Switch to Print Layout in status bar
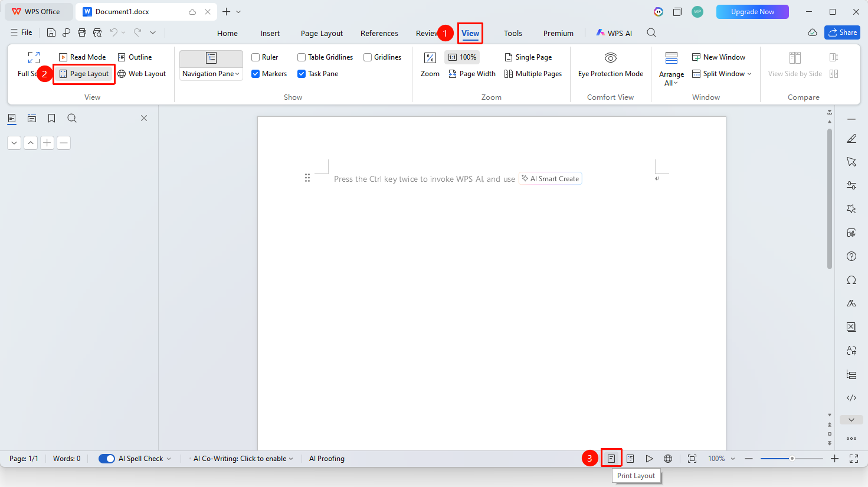Viewport: 868px width, 487px height. pyautogui.click(x=611, y=459)
